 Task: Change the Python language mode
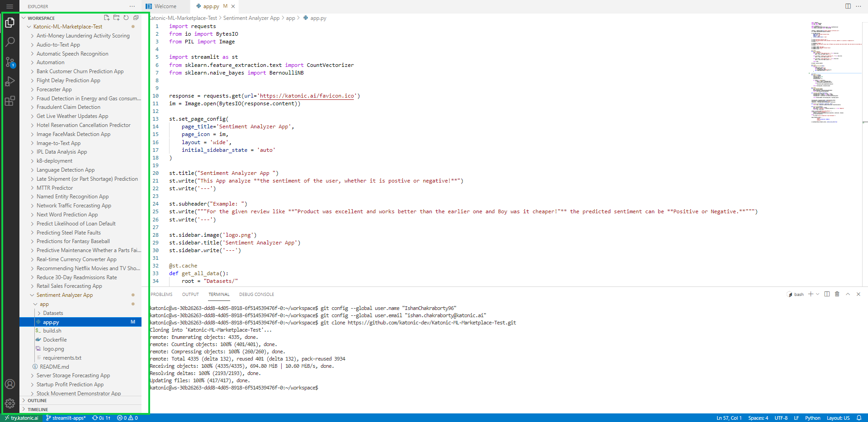point(812,418)
